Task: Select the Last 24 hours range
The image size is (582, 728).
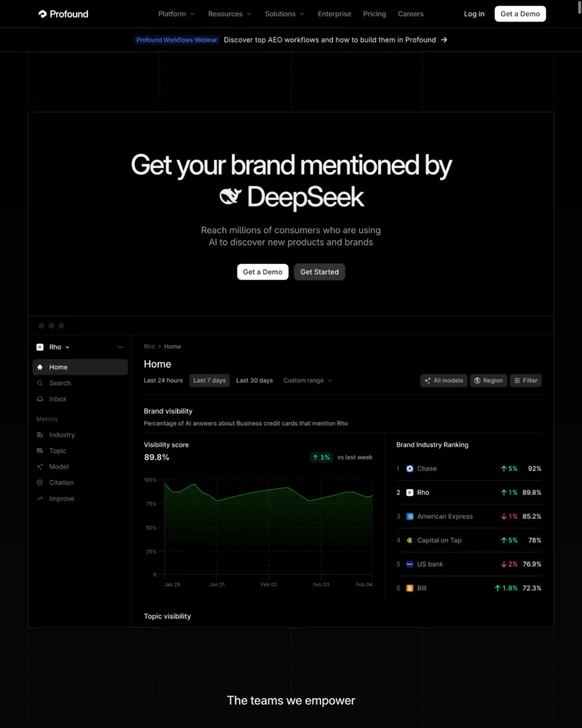Action: tap(163, 380)
